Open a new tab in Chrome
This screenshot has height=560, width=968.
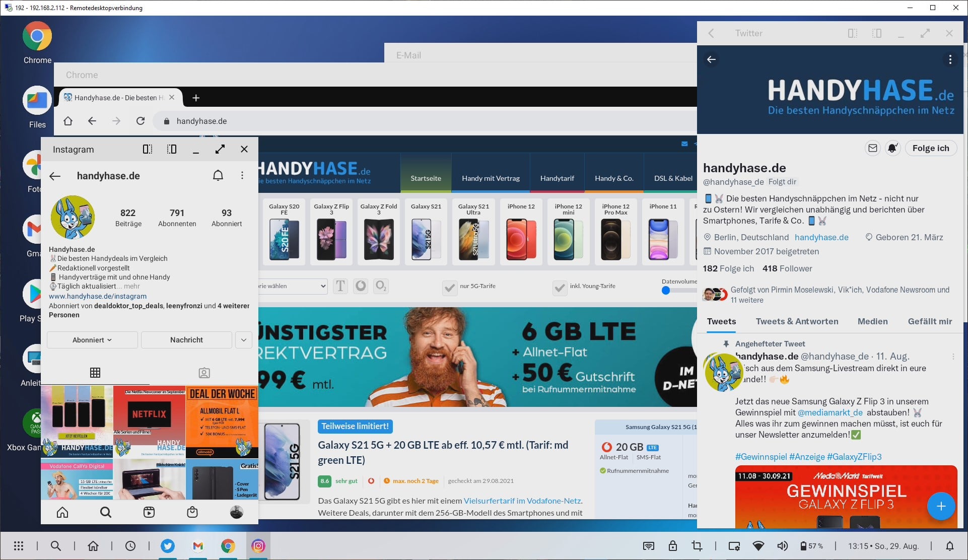pos(196,98)
